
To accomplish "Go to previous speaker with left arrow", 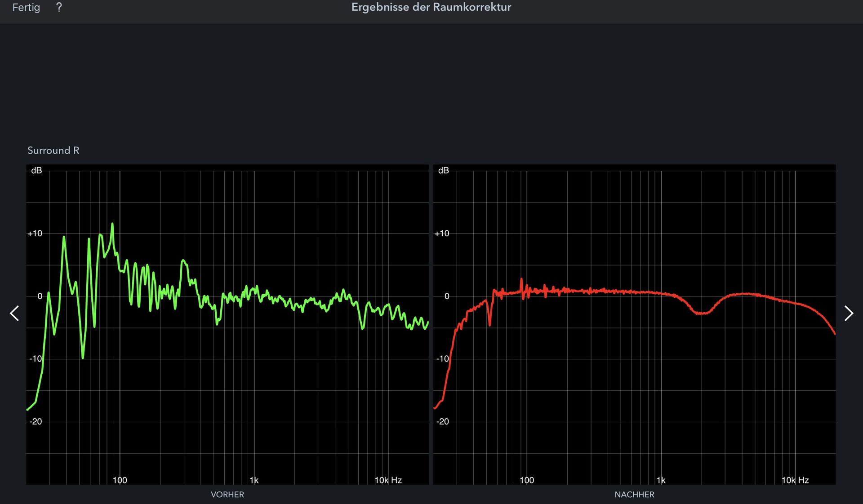I will click(x=14, y=313).
